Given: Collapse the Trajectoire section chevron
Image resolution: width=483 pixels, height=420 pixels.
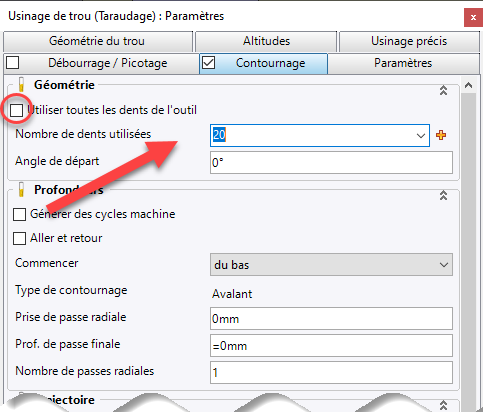Looking at the screenshot, I should click(443, 405).
